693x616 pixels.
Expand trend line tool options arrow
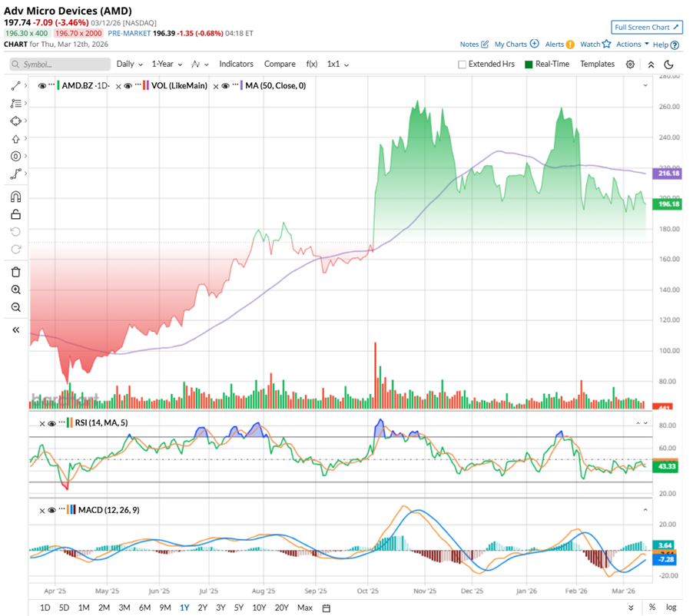point(25,85)
